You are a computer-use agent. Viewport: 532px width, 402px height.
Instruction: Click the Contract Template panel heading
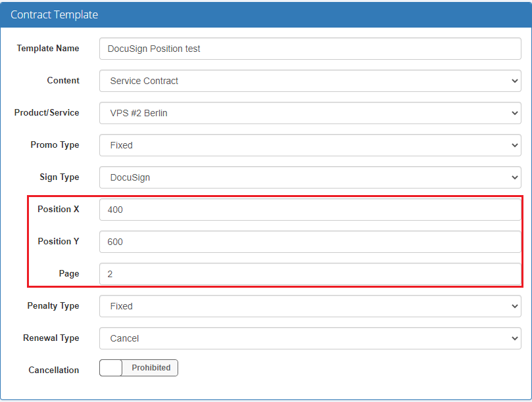(55, 15)
